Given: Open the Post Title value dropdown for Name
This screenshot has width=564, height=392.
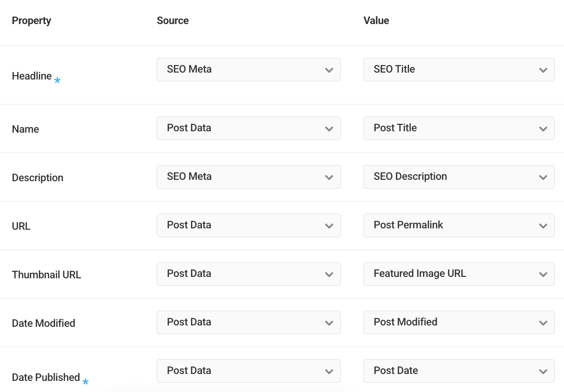Looking at the screenshot, I should (x=459, y=128).
